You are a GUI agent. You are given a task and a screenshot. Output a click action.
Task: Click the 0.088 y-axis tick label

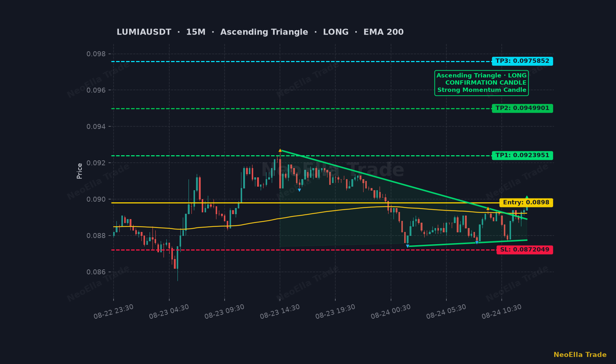(x=96, y=236)
